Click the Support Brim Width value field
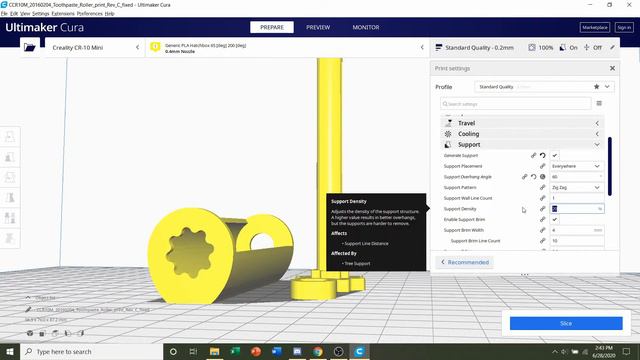 577,230
